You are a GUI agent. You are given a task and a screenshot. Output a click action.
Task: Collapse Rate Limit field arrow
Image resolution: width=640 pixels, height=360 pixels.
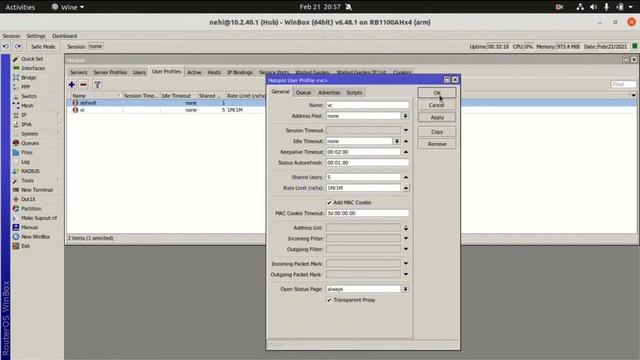click(406, 188)
